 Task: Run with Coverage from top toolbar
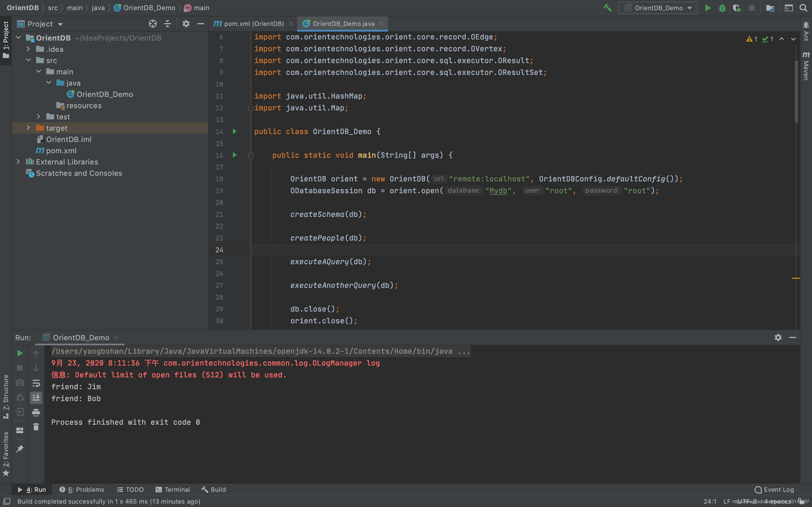(737, 8)
